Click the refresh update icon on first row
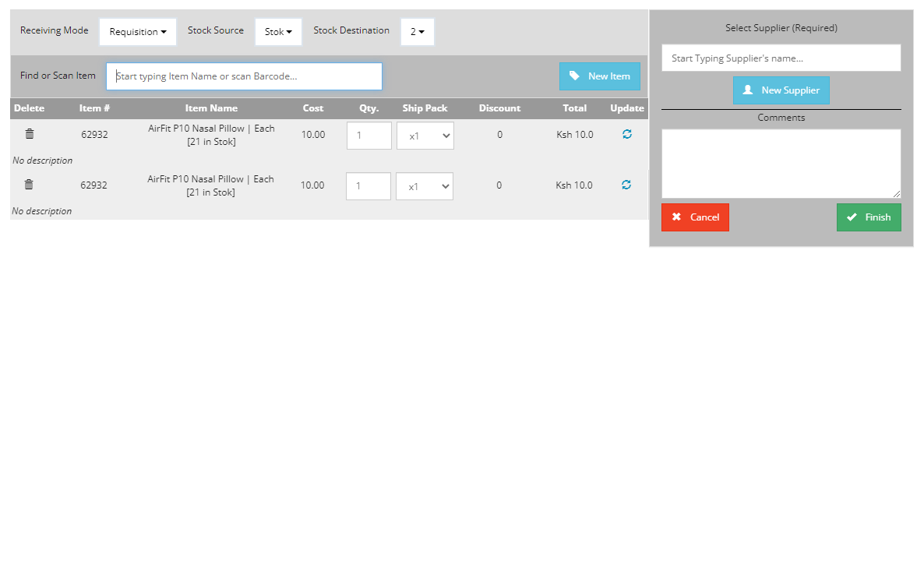This screenshot has width=924, height=561. (626, 134)
